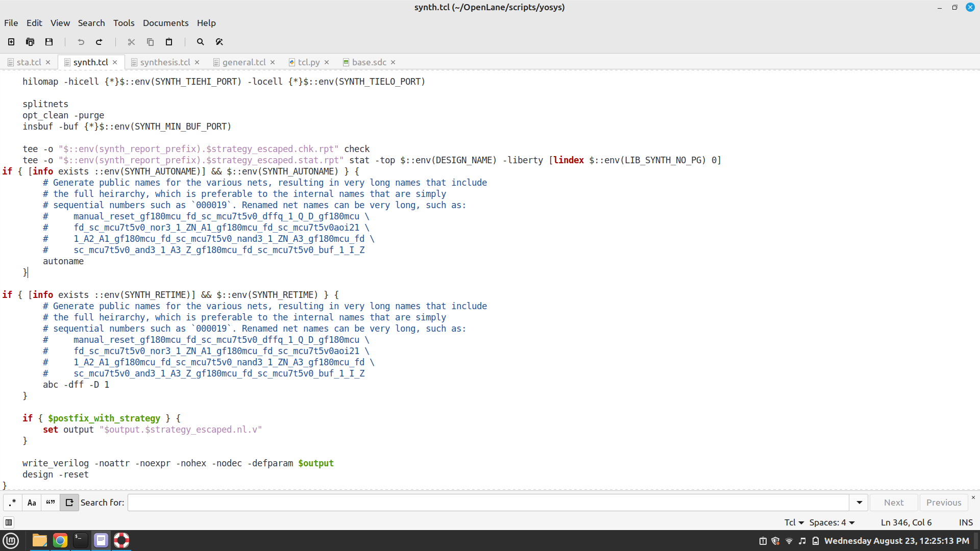
Task: Toggle the side pane with the status bar icon
Action: pyautogui.click(x=9, y=522)
